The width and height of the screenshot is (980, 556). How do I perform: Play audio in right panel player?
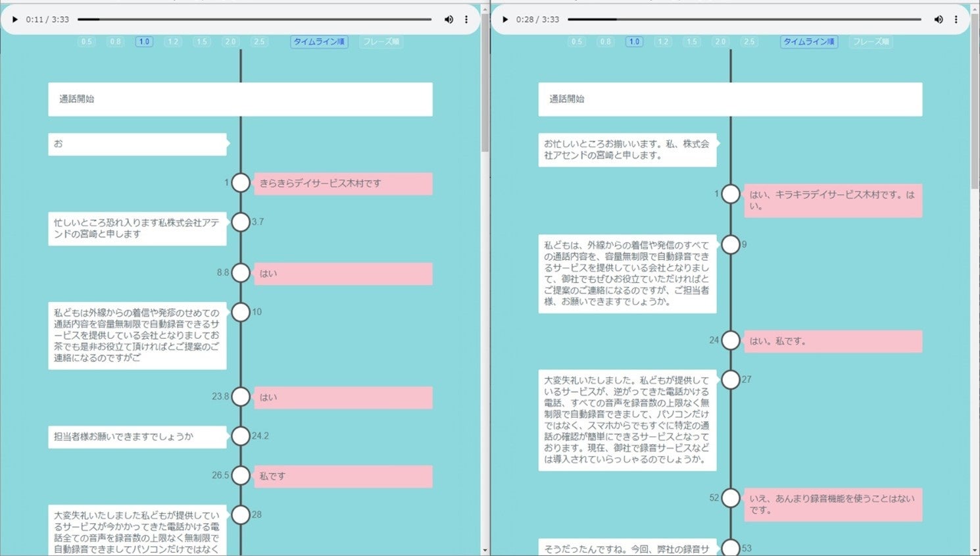(x=504, y=20)
